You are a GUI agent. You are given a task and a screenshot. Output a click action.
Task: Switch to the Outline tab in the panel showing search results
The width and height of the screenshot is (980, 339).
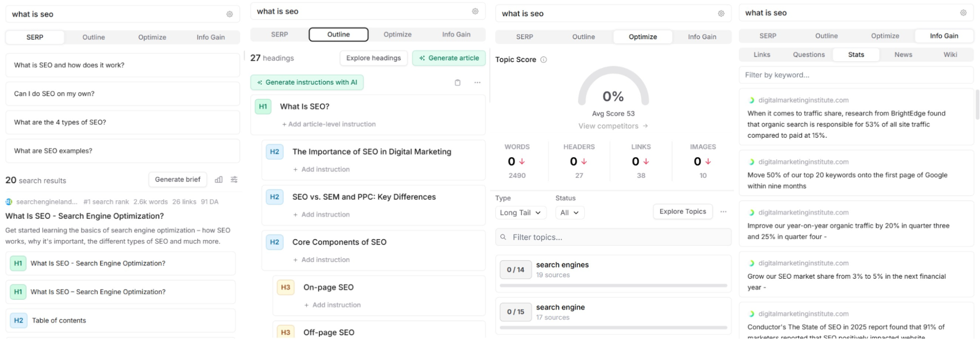tap(94, 37)
